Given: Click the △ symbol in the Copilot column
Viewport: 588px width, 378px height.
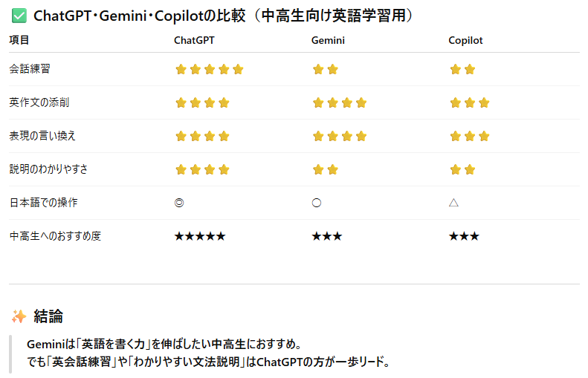Looking at the screenshot, I should point(453,203).
